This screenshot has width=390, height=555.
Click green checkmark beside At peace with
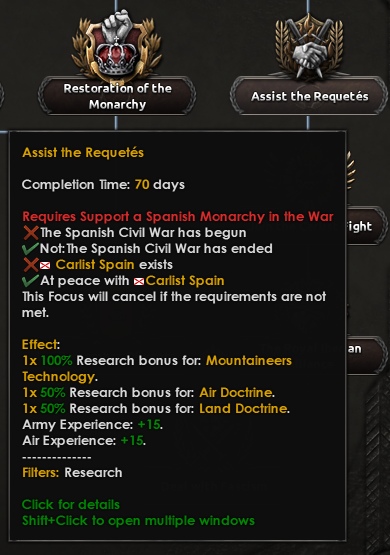point(30,280)
